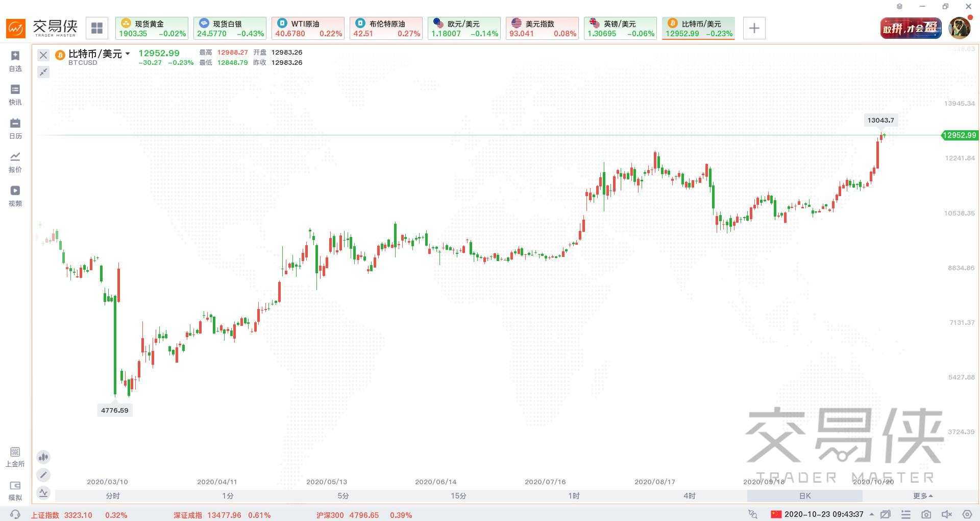Image resolution: width=980 pixels, height=521 pixels.
Task: Select the WTI原油 quote tab
Action: 308,28
